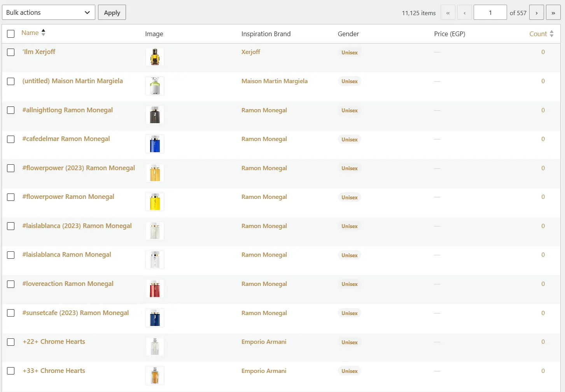Click the #allnightlong bottle thumbnail
565x392 pixels.
coord(155,115)
